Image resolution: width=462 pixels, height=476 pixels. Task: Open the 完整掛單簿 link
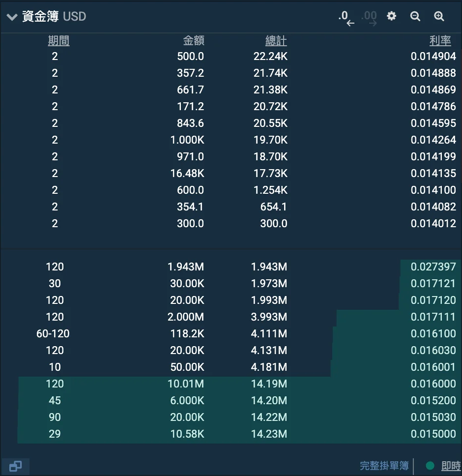384,465
